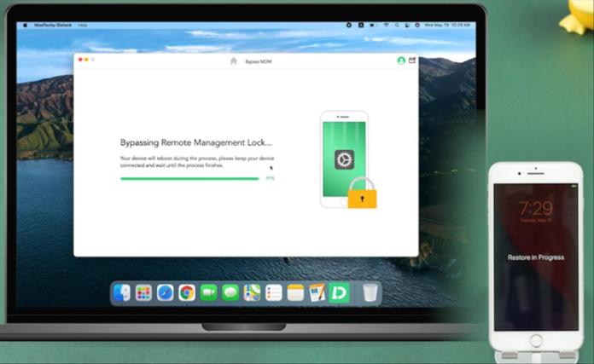This screenshot has height=364, width=594.
Task: Click the "Bypass MDM" title text
Action: click(259, 61)
